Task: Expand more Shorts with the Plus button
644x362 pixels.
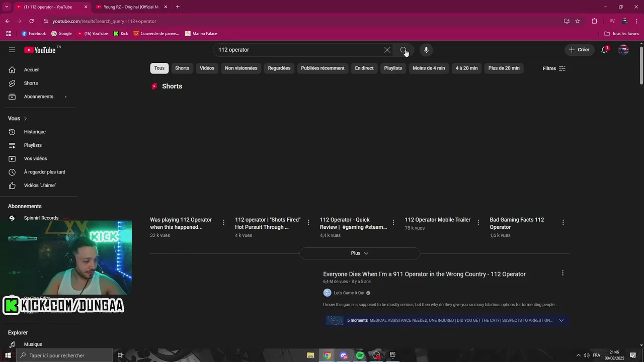Action: (360, 253)
